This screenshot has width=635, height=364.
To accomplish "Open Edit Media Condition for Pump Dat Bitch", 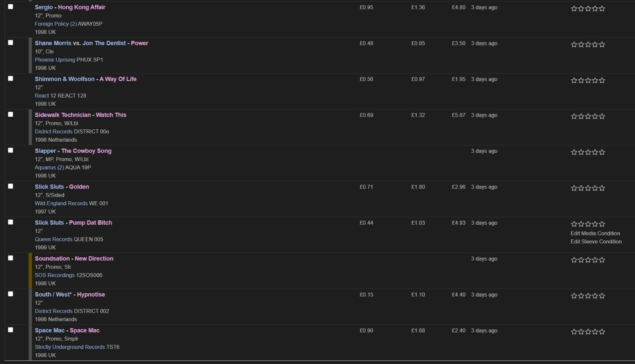I will click(x=595, y=233).
